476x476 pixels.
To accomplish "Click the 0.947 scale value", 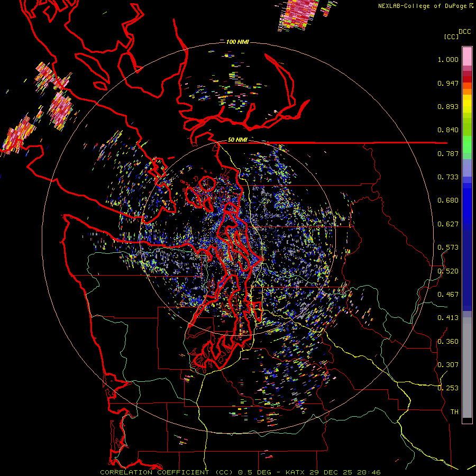I will point(448,83).
